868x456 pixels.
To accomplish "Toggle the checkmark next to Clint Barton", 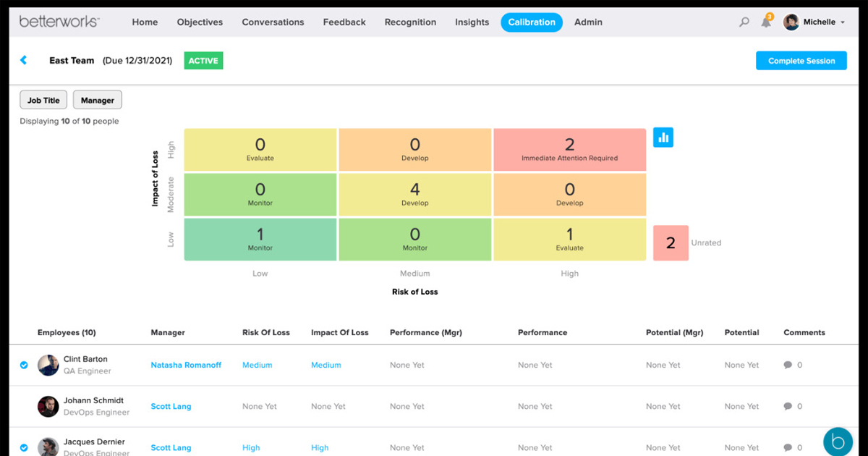I will coord(24,366).
